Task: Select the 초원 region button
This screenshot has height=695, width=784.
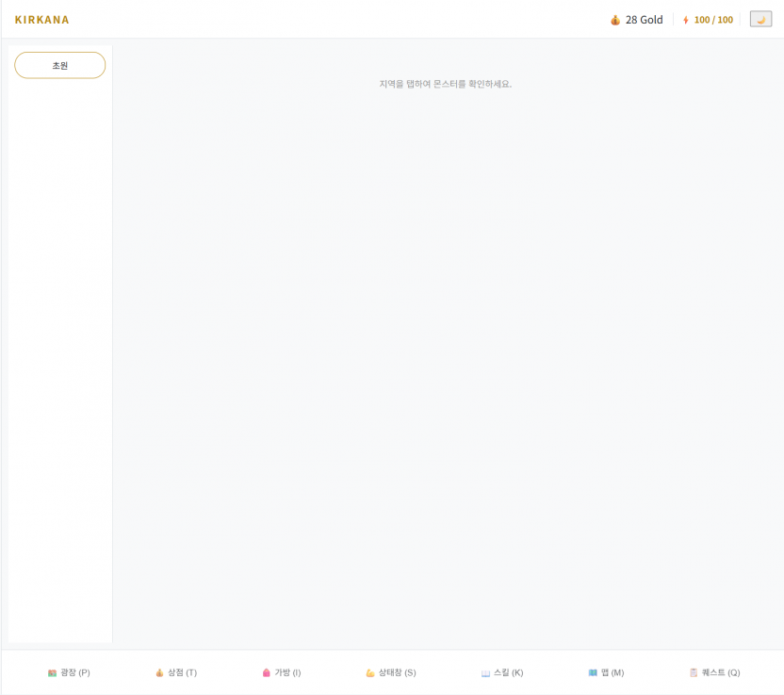Action: 60,66
